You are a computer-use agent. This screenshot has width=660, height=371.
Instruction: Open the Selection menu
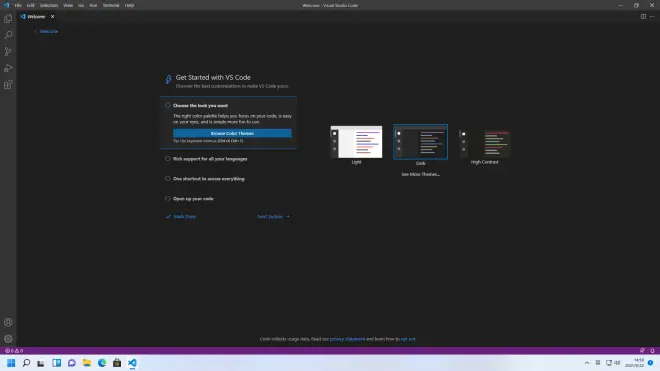click(49, 5)
